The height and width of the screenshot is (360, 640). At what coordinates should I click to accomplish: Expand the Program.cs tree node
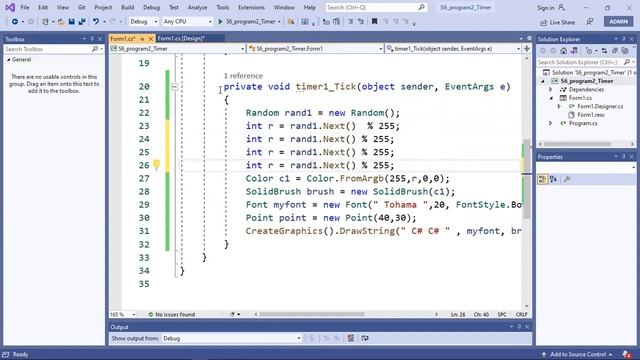pyautogui.click(x=551, y=123)
